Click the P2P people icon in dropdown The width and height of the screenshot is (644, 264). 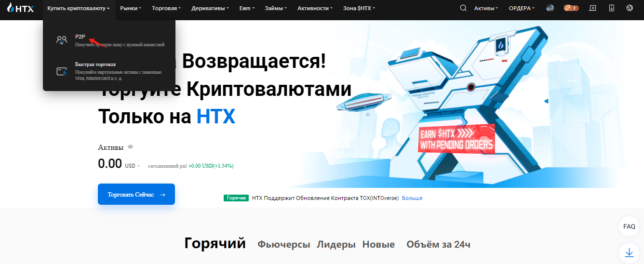coord(62,40)
